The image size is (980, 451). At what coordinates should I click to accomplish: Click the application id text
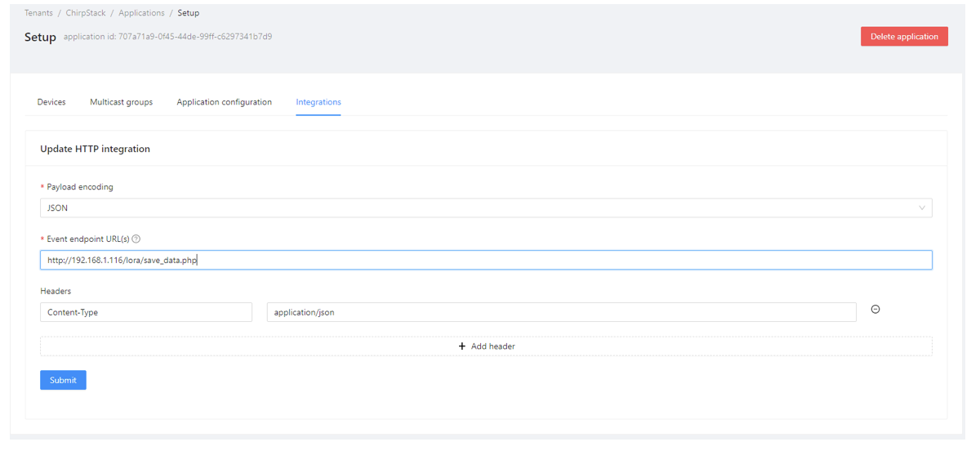pos(167,37)
